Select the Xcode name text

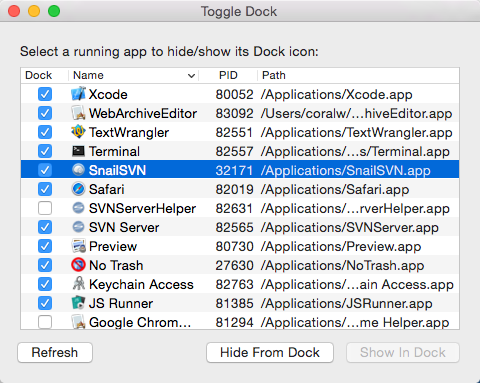[108, 94]
